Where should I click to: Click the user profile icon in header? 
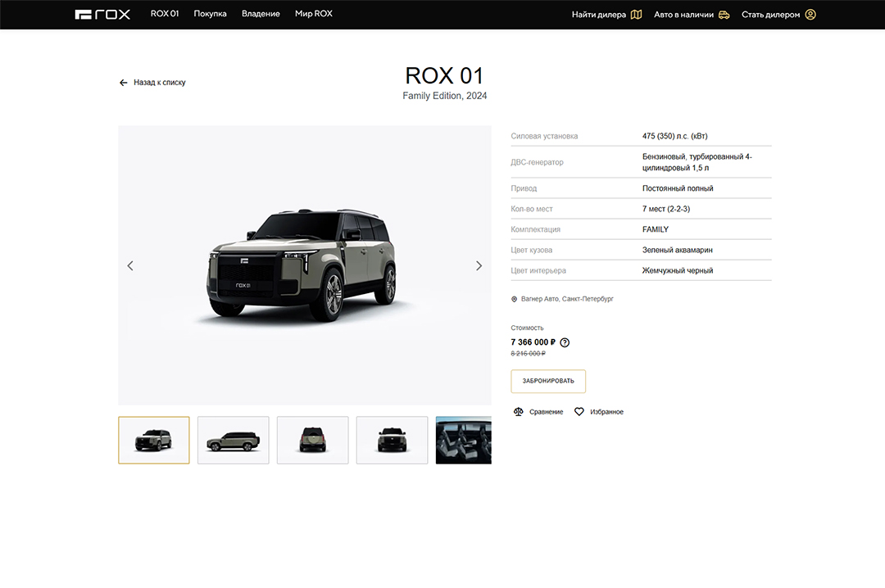[810, 14]
